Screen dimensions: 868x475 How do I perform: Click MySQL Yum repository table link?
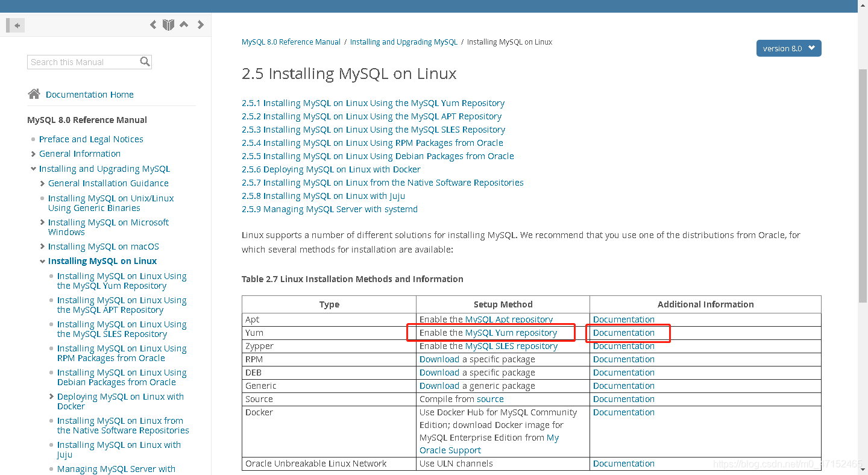click(x=511, y=333)
